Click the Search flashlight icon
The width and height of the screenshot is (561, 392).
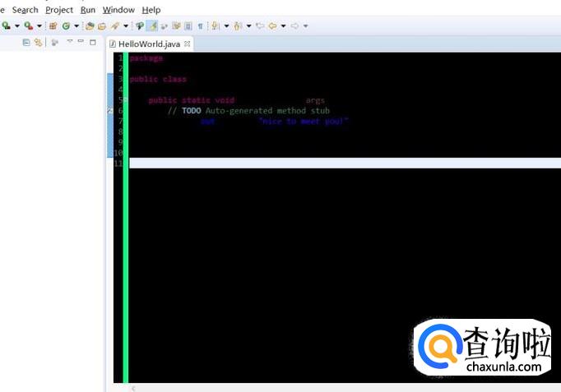point(115,25)
